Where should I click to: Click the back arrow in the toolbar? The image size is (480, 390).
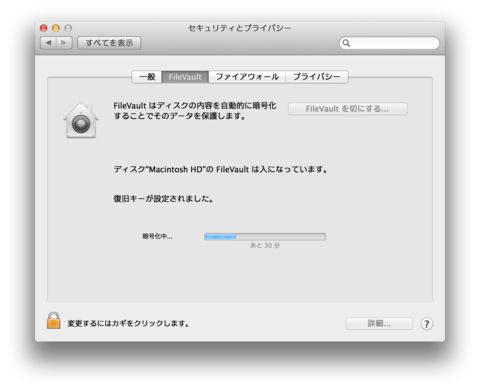coord(49,43)
